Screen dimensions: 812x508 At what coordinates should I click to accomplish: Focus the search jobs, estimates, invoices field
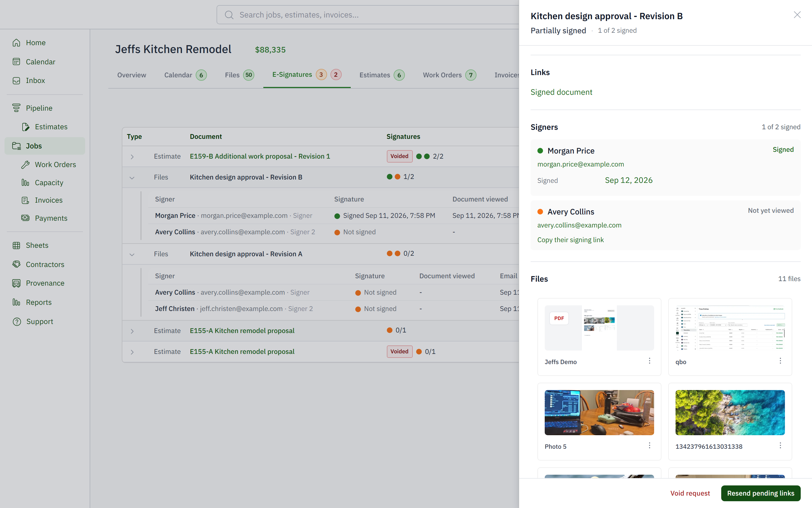click(x=367, y=15)
